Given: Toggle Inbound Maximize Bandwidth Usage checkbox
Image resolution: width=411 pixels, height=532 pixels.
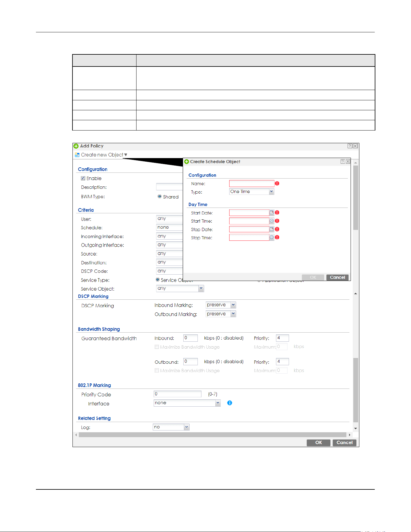Looking at the screenshot, I should coord(157,347).
